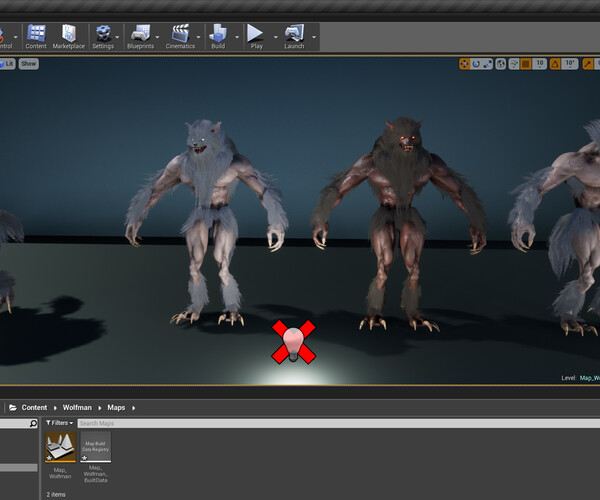
Task: Select the Map_Wolfman_BuiltData asset thumbnail
Action: point(95,446)
